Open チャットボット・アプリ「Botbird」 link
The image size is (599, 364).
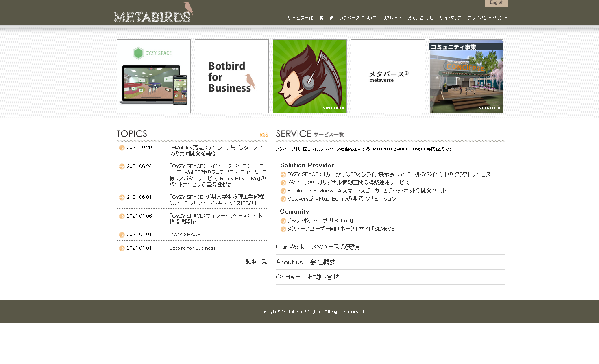click(x=320, y=221)
